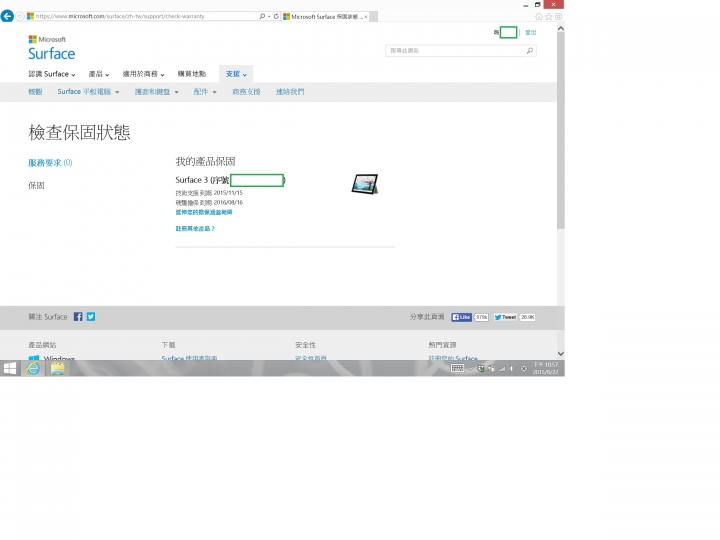Click the browser URL address field
720x540 pixels.
(142, 16)
